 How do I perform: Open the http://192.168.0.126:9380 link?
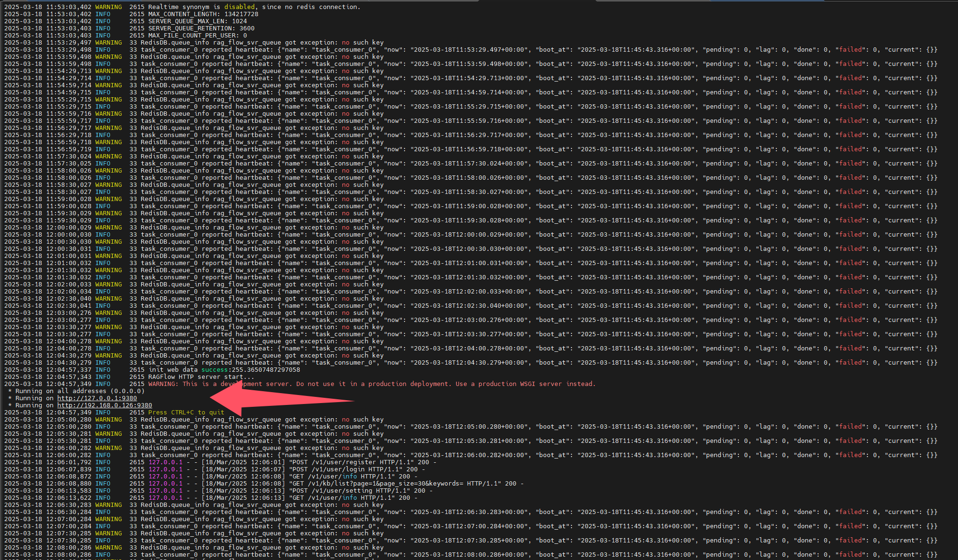[104, 405]
